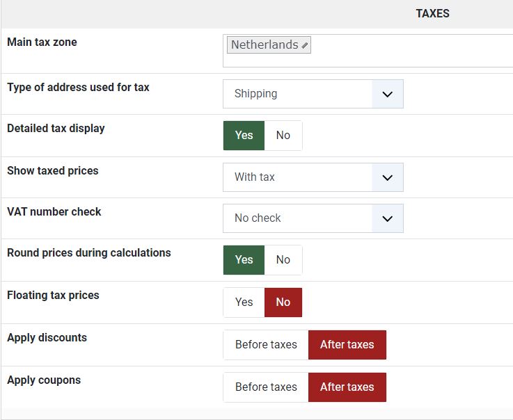Select No for Floating tax prices
The image size is (513, 420).
tap(283, 302)
